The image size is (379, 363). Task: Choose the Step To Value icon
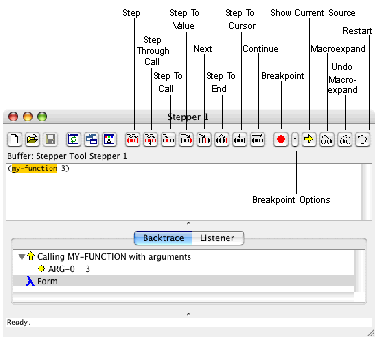[186, 139]
